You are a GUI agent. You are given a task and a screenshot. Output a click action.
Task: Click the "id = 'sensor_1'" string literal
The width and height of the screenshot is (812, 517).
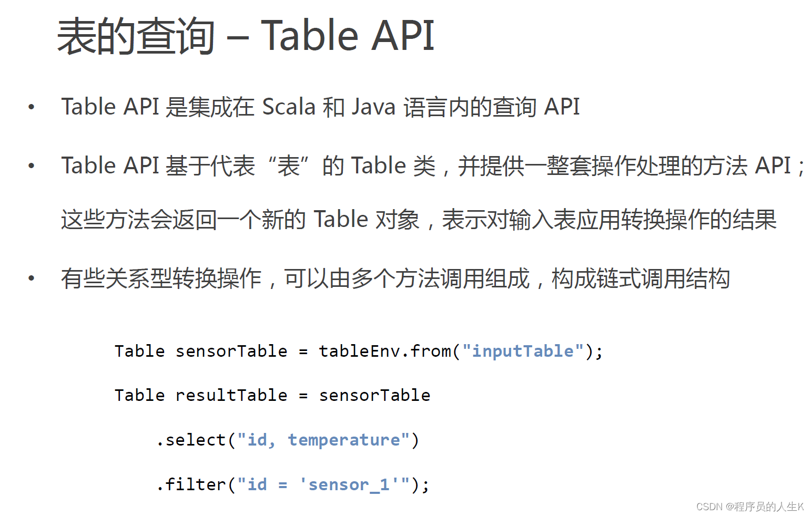tap(323, 484)
